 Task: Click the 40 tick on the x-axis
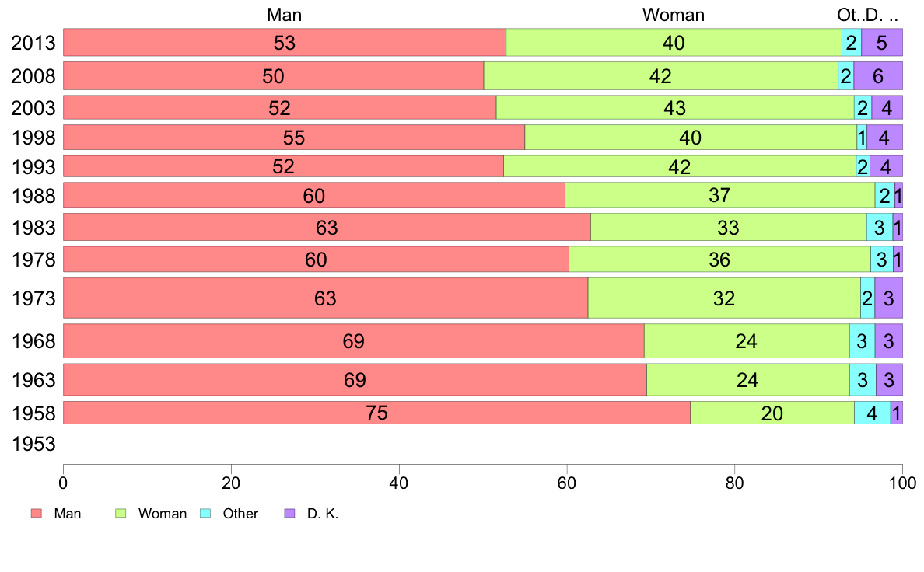click(x=399, y=481)
